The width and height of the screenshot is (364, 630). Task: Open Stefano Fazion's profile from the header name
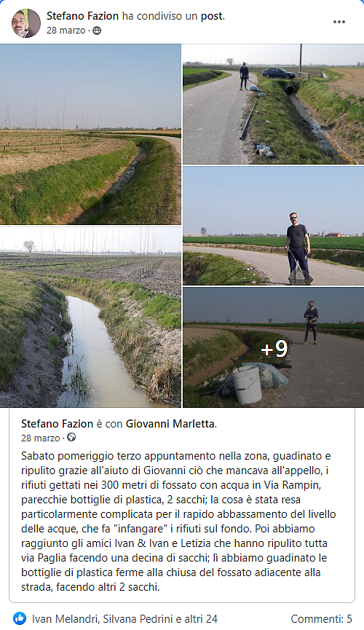(x=82, y=16)
